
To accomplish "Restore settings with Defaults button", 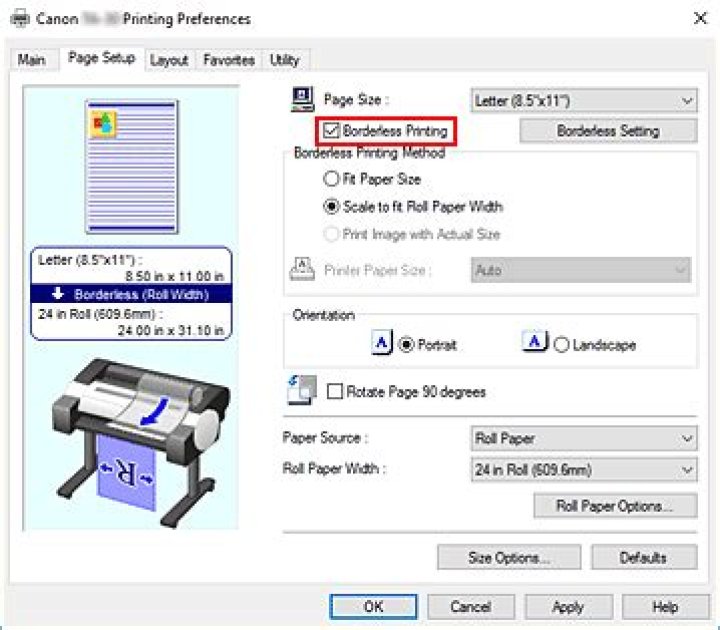I will [x=644, y=557].
